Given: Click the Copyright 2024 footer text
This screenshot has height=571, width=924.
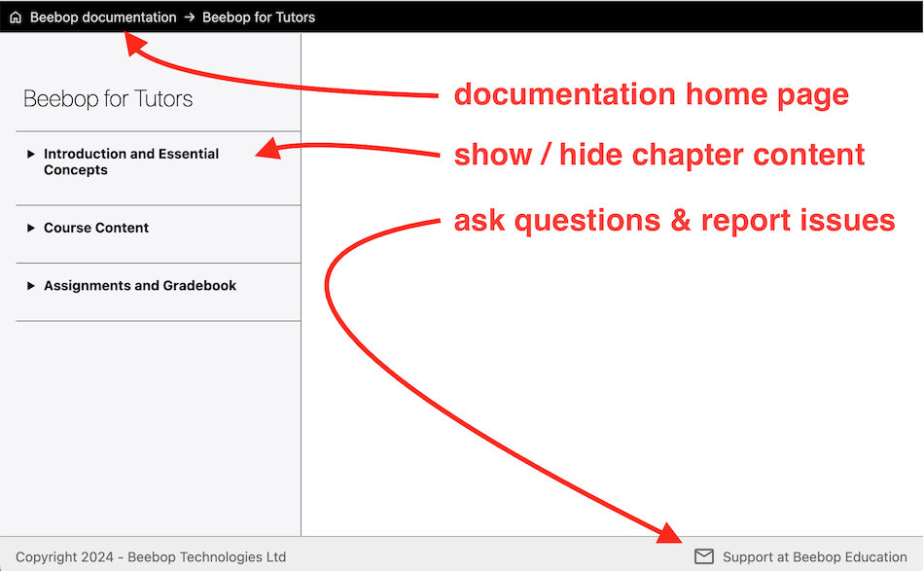Looking at the screenshot, I should (x=151, y=557).
